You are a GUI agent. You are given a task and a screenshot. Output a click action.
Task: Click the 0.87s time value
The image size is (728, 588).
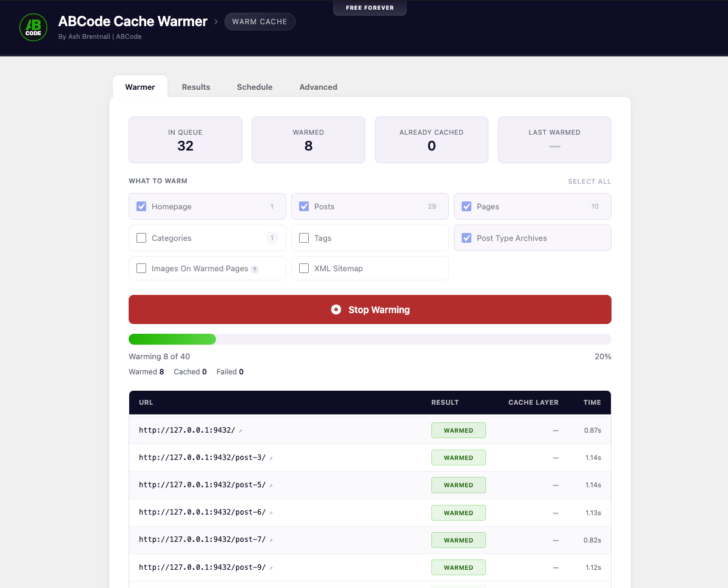point(593,430)
